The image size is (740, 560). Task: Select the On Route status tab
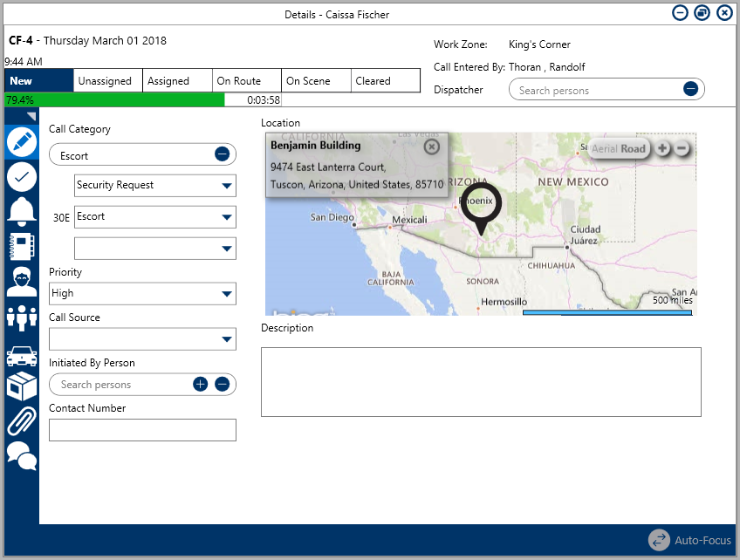[247, 81]
